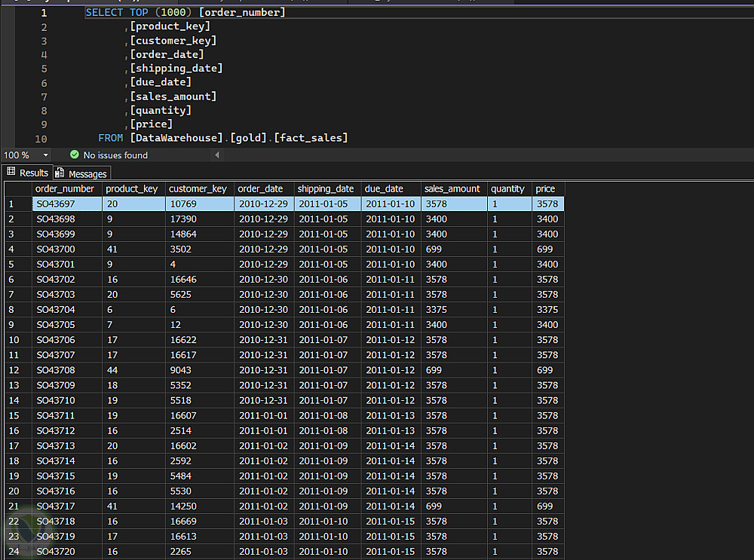Image resolution: width=754 pixels, height=560 pixels.
Task: Click cell SO43700 in order_number column
Action: point(56,249)
